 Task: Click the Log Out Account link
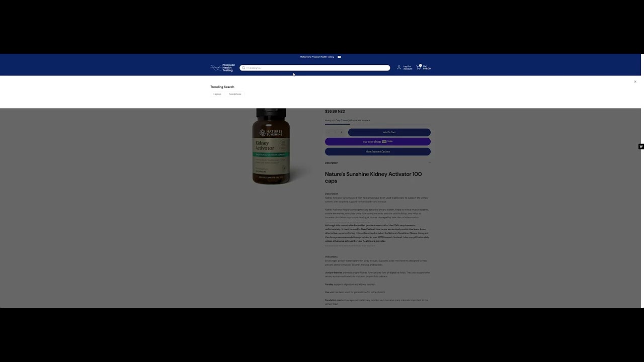coord(408,67)
